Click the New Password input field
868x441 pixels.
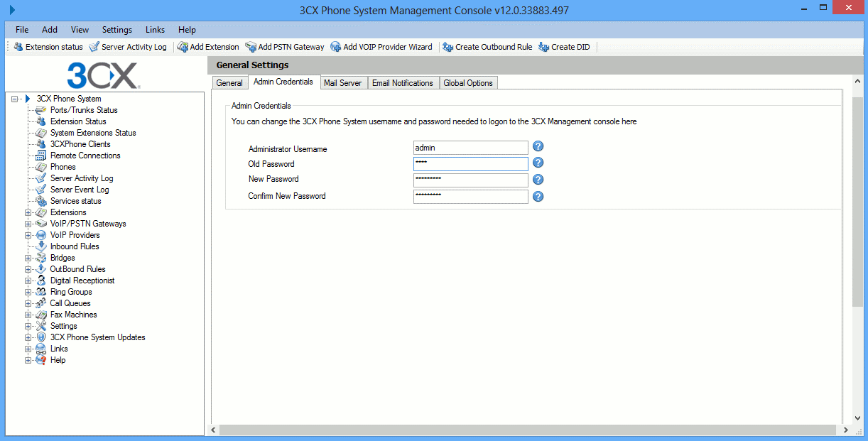(x=471, y=180)
